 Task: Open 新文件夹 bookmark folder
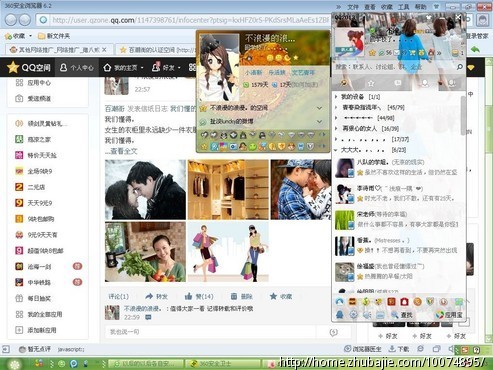[x=54, y=36]
